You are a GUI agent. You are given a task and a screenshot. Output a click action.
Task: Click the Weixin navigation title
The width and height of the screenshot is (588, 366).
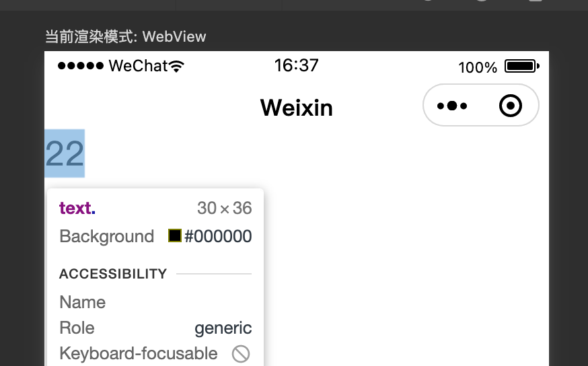(x=296, y=108)
